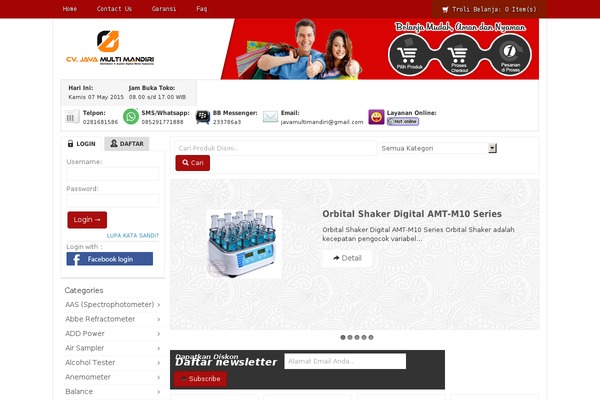Click the Categories heading
600x400 pixels.
[84, 291]
